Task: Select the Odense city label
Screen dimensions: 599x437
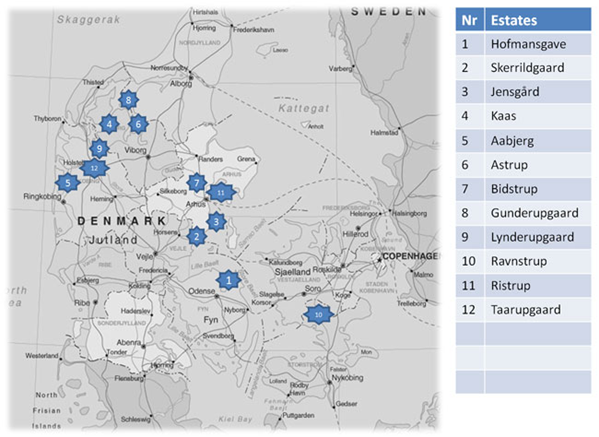Action: 201,291
